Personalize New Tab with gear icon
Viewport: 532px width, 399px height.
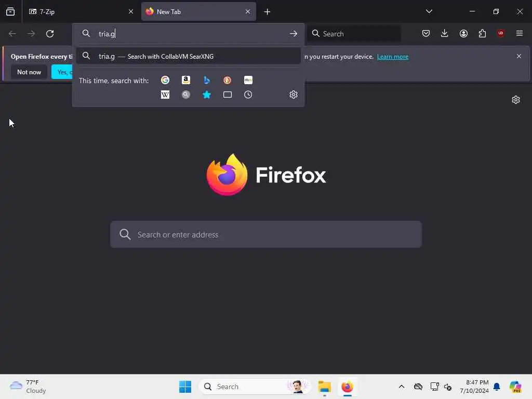[516, 100]
